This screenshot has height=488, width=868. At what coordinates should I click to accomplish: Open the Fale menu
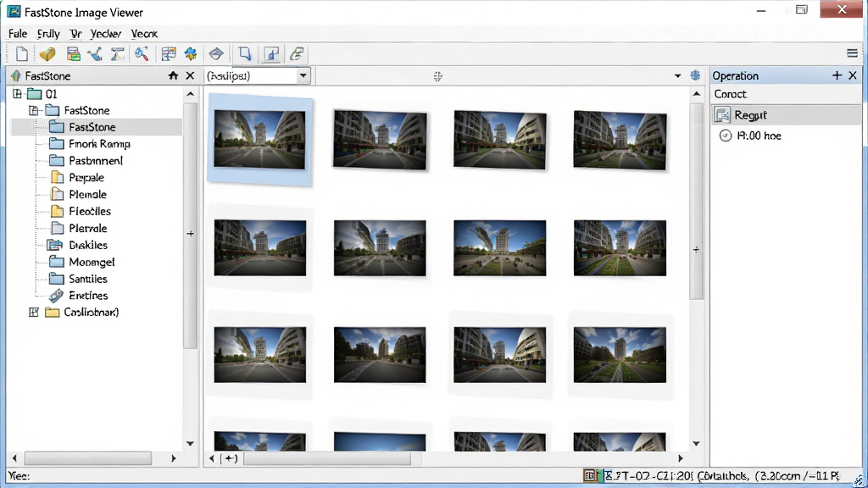click(18, 34)
